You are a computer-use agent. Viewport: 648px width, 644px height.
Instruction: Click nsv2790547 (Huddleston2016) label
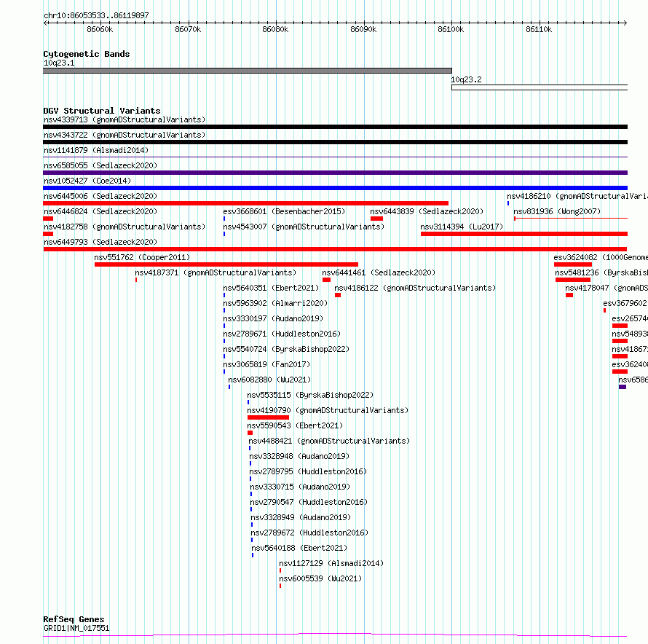(x=309, y=502)
